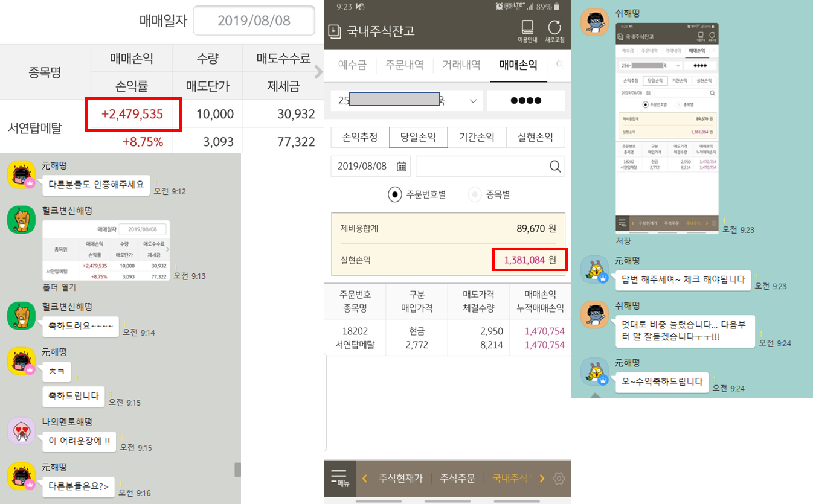
Task: Tap the left arrow in bottom navigation
Action: pos(365,479)
